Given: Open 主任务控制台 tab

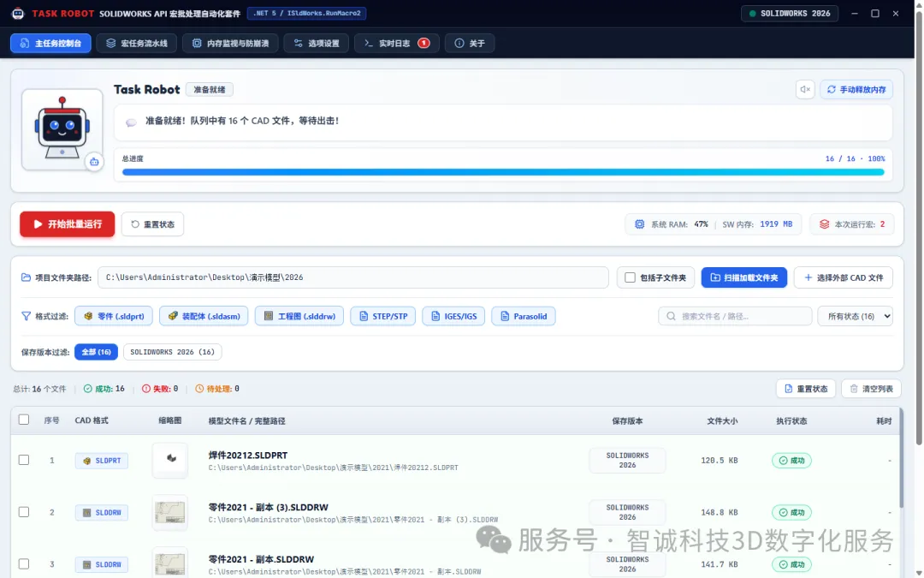Looking at the screenshot, I should [x=50, y=43].
